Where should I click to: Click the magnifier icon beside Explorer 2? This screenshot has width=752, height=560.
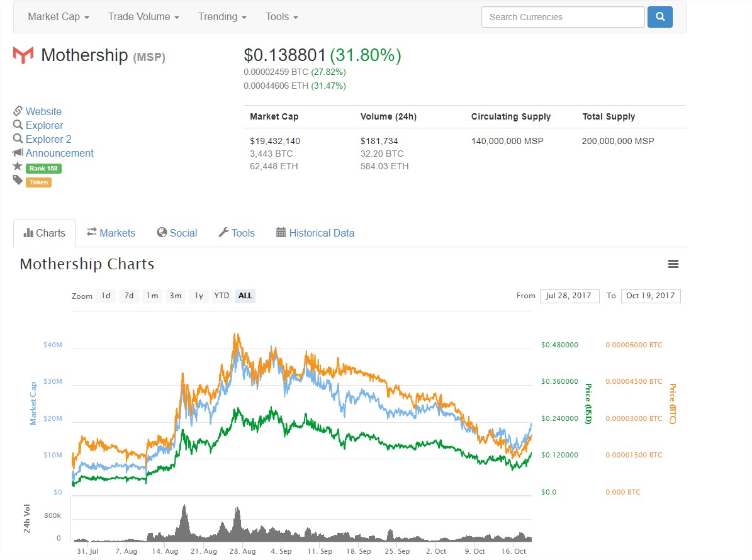click(18, 138)
